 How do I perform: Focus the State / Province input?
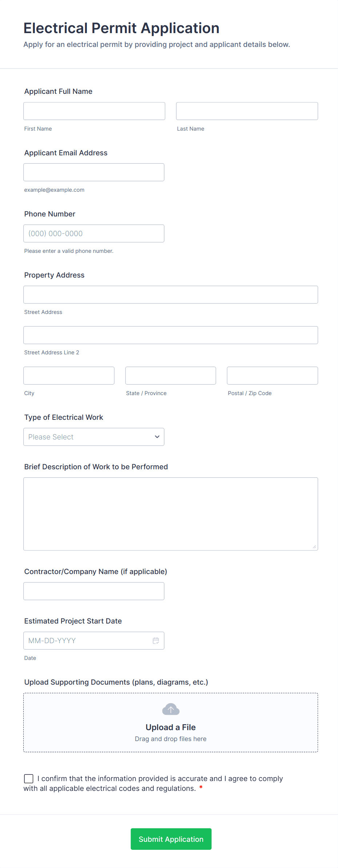[170, 375]
